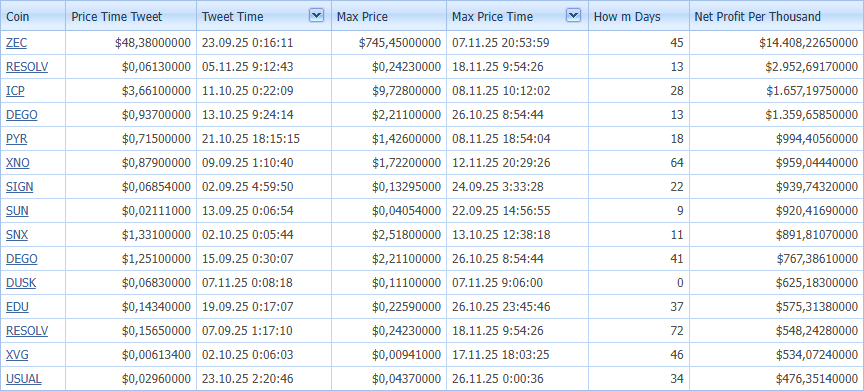Select the $3,66100000 price cell
Image resolution: width=864 pixels, height=391 pixels.
tap(131, 90)
